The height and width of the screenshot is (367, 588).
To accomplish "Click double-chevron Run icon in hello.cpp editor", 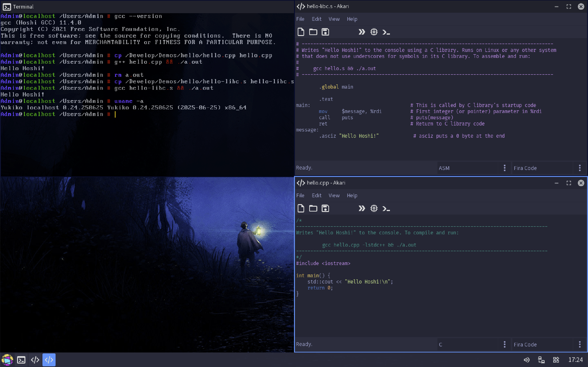I will point(362,208).
